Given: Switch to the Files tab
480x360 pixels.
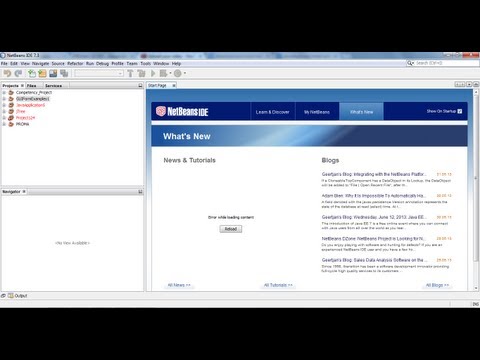Looking at the screenshot, I should click(31, 86).
